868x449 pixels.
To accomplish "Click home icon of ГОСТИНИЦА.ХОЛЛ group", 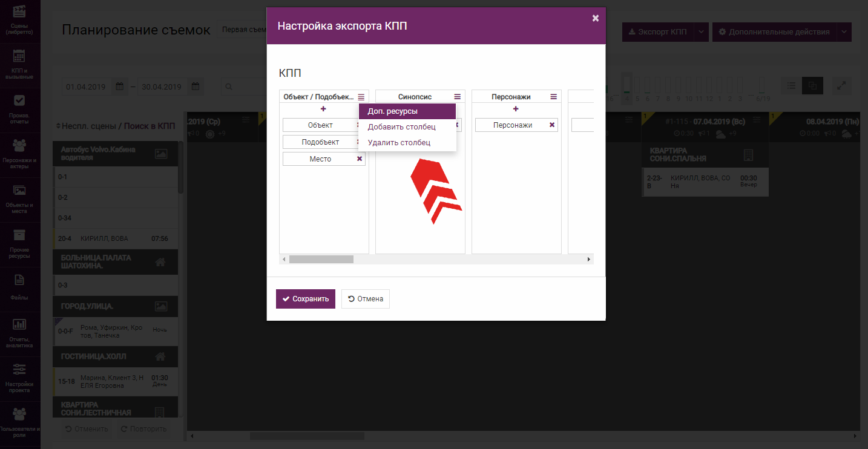I will 160,356.
